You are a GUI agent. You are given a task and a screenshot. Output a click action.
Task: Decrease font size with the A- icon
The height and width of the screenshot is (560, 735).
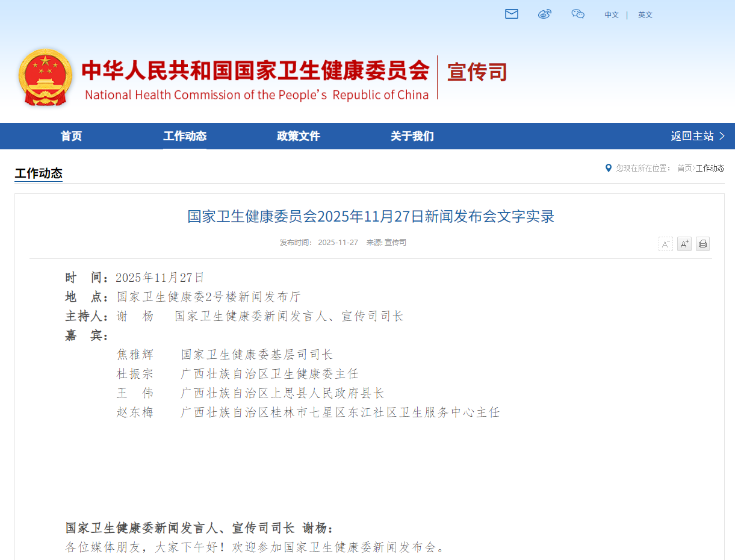tap(665, 243)
